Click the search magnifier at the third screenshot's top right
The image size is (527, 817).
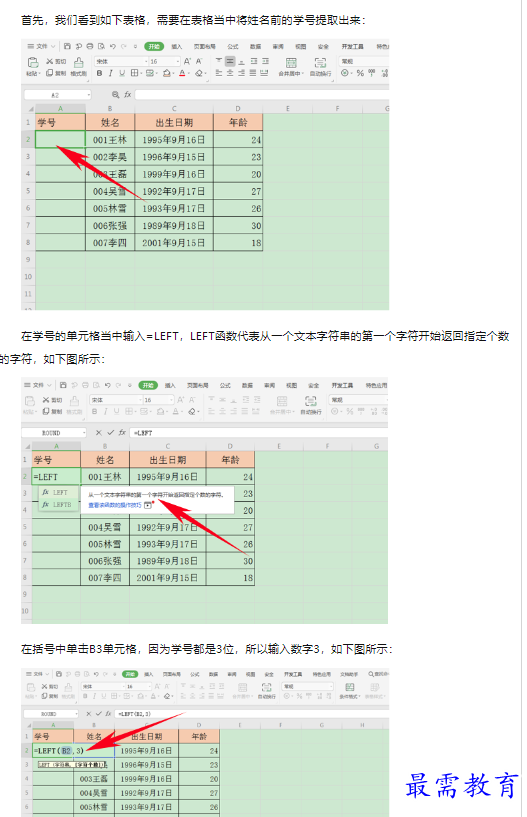(371, 674)
